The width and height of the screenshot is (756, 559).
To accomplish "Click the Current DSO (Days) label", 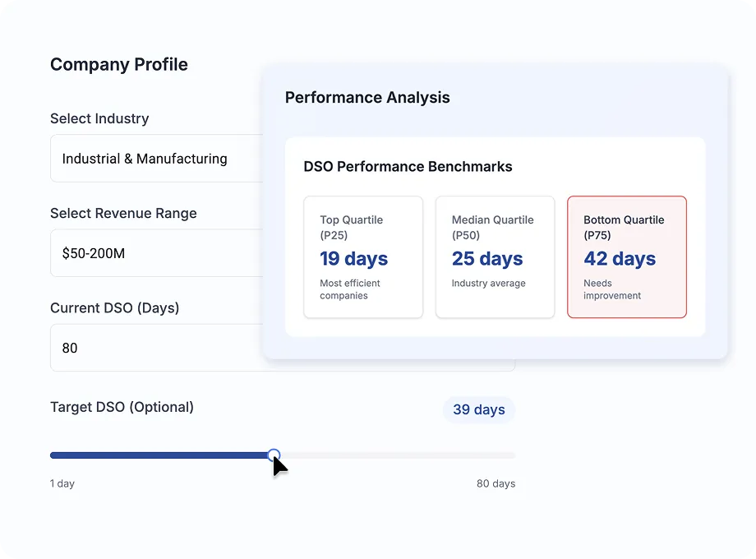I will pos(115,307).
